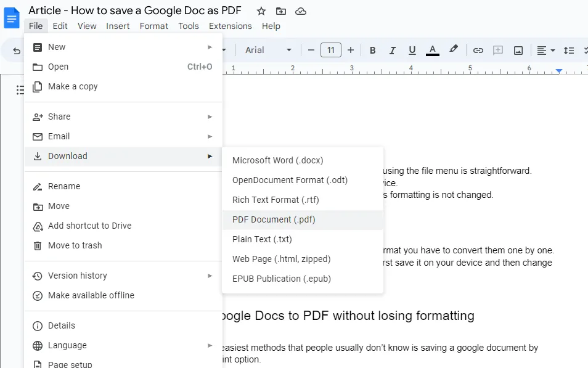Open the Insert menu
This screenshot has height=368, width=588.
coord(118,26)
